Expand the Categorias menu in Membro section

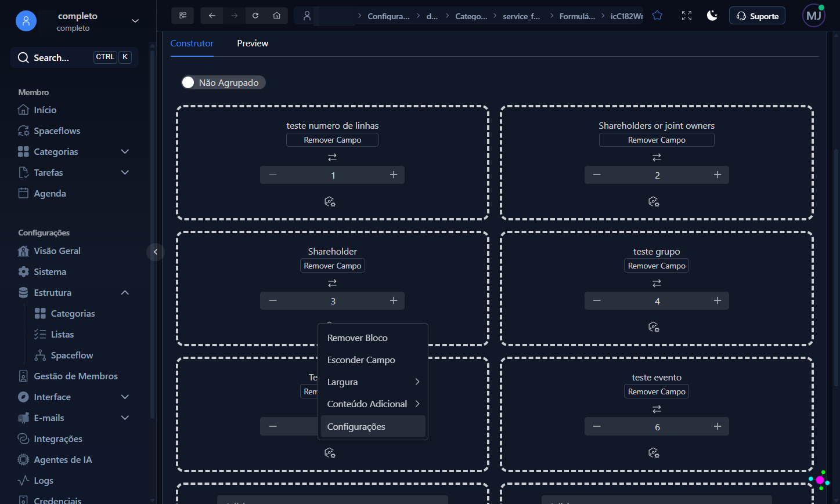(125, 151)
